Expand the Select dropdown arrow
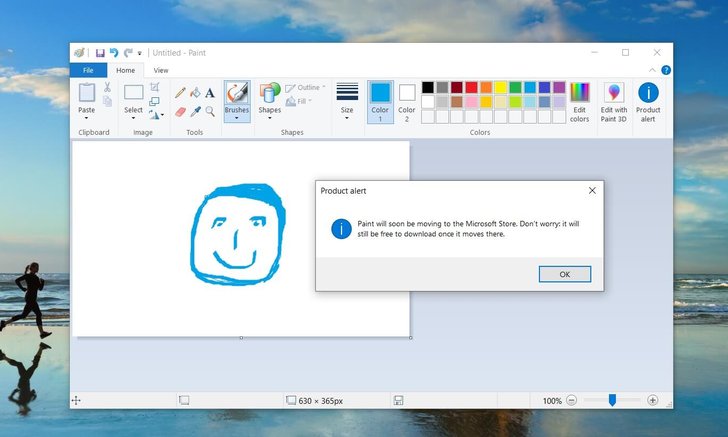The height and width of the screenshot is (437, 728). [x=133, y=118]
